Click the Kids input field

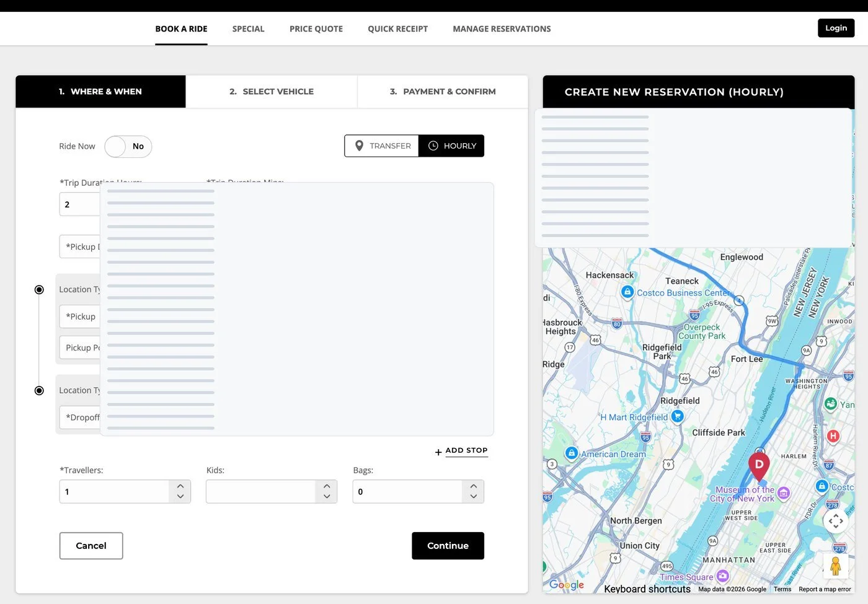tap(260, 491)
